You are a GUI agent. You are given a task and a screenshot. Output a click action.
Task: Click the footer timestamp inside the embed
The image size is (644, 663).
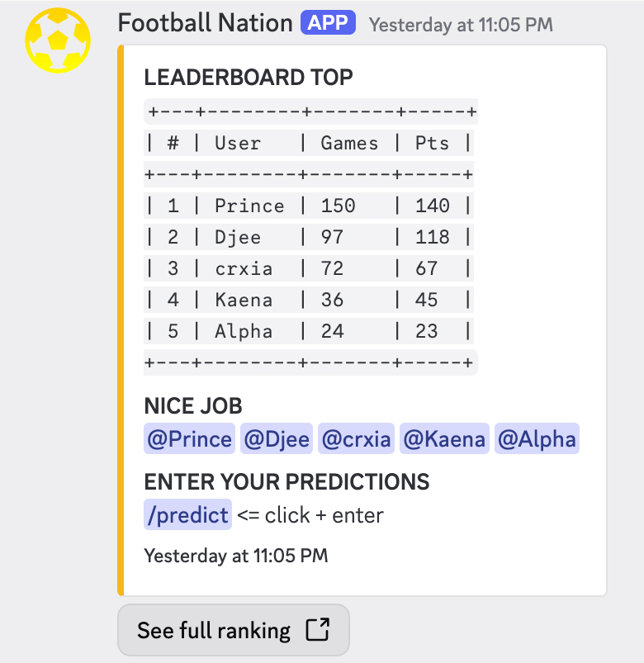(235, 556)
